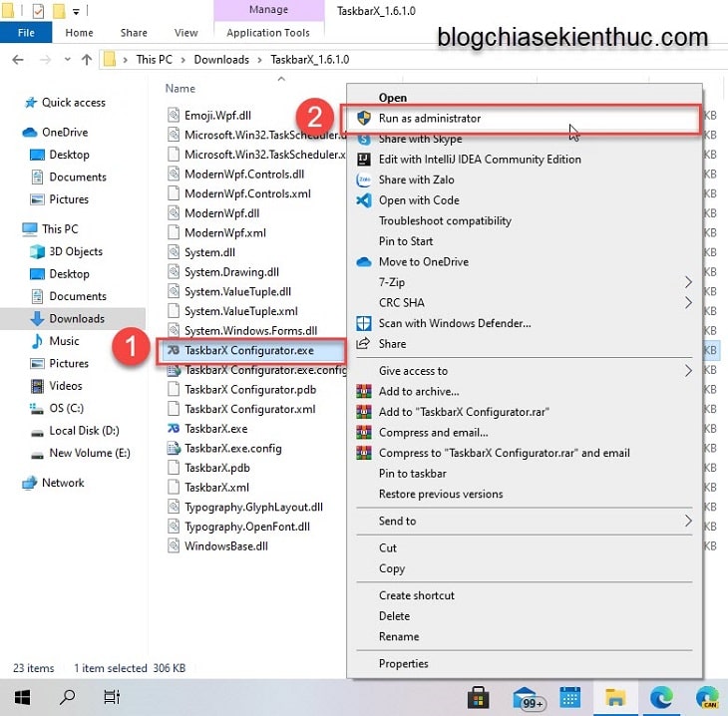Open Quick Access Toolbar customize dropdown
This screenshot has height=716, width=728.
tap(76, 12)
